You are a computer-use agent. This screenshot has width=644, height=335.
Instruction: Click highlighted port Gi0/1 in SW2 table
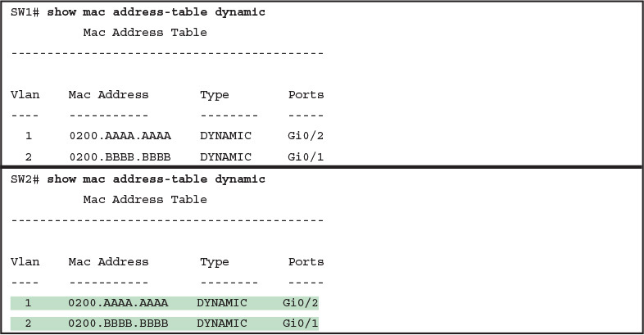(x=300, y=324)
